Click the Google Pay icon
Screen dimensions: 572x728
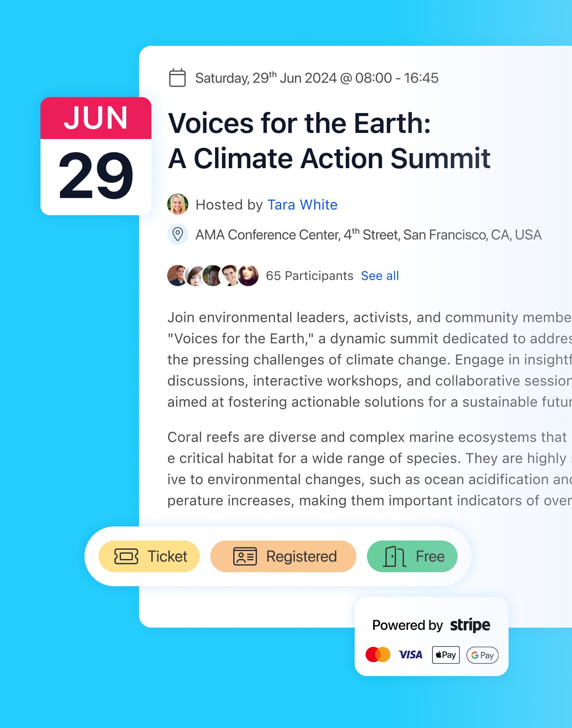pyautogui.click(x=482, y=654)
